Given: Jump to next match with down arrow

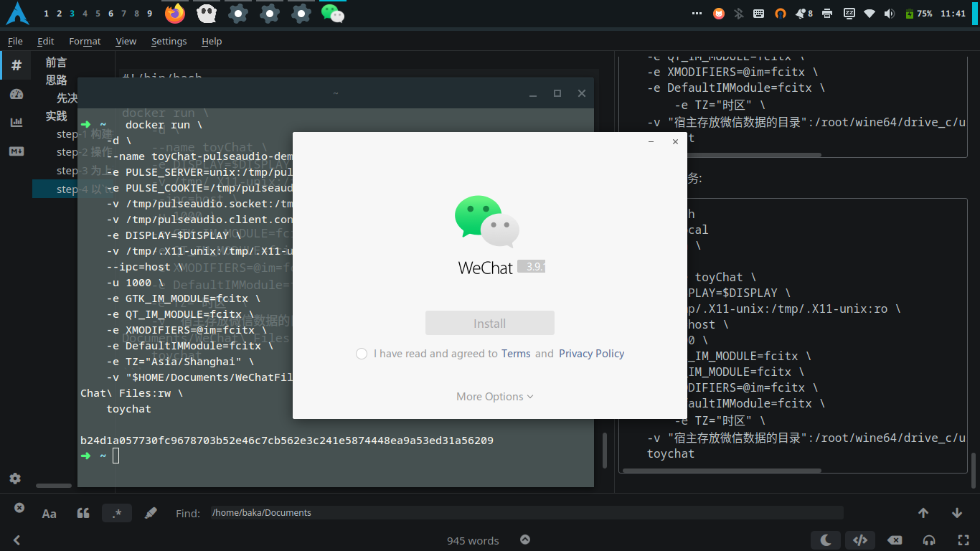Looking at the screenshot, I should pyautogui.click(x=956, y=513).
